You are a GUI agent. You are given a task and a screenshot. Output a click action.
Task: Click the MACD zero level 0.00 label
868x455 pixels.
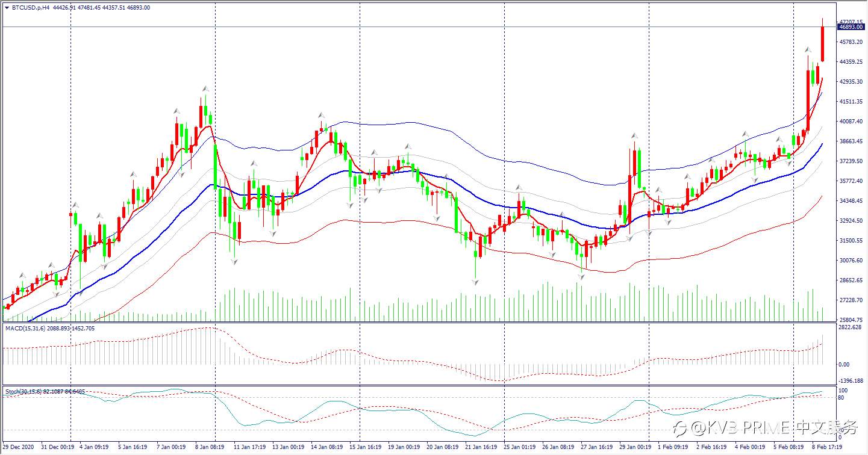(844, 364)
